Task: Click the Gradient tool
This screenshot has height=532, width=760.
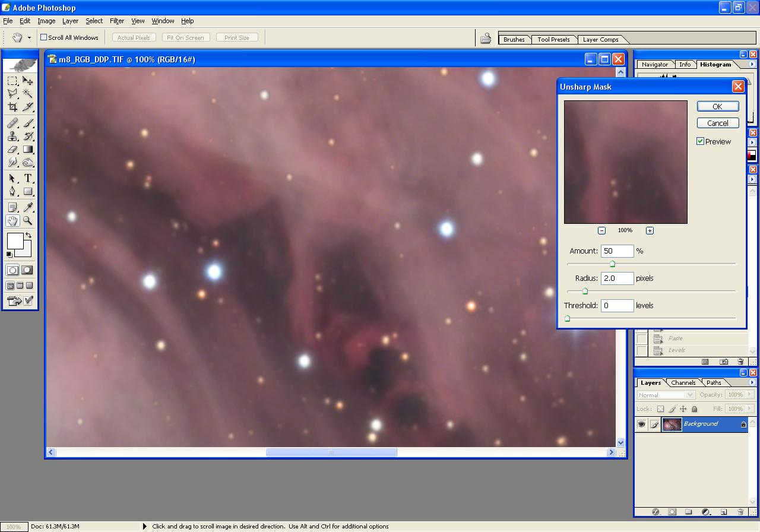Action: click(28, 150)
